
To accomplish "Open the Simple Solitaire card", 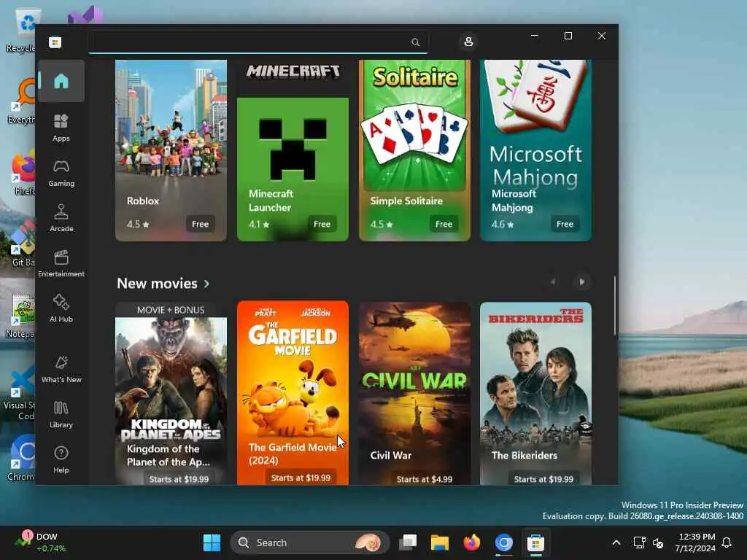I will tap(414, 150).
